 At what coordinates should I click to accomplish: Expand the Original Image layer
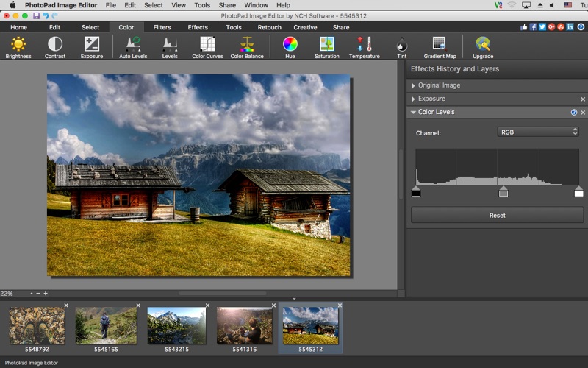coord(414,85)
